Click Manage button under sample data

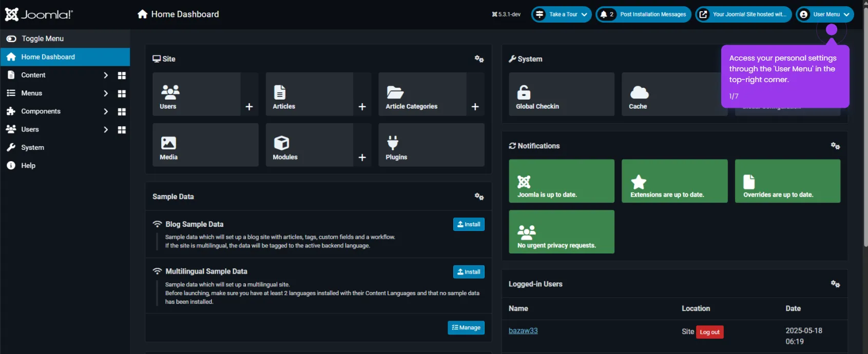click(x=466, y=328)
